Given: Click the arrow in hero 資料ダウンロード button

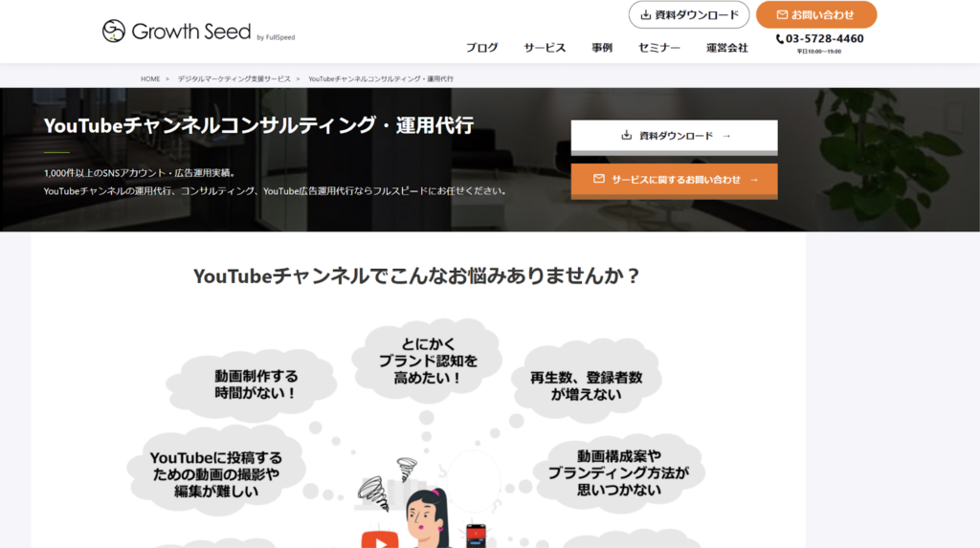Looking at the screenshot, I should pyautogui.click(x=726, y=136).
